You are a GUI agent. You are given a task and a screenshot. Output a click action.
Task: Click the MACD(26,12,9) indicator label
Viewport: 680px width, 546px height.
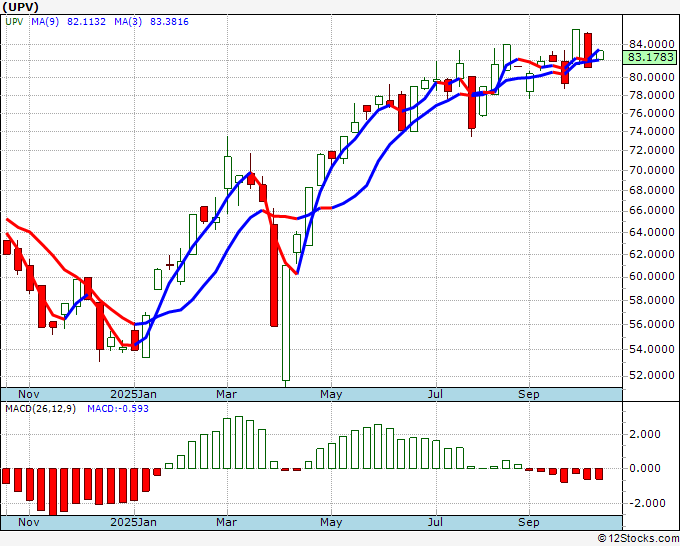(x=40, y=409)
